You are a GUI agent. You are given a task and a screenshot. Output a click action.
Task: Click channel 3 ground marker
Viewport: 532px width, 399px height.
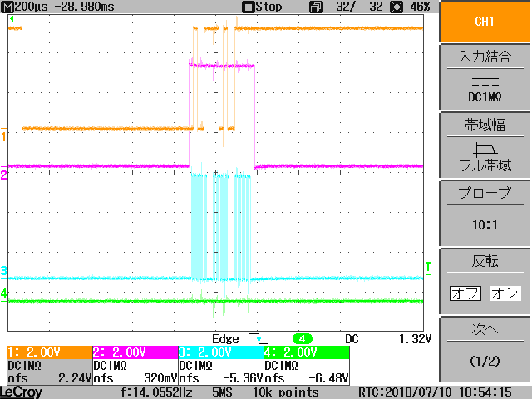(3, 272)
